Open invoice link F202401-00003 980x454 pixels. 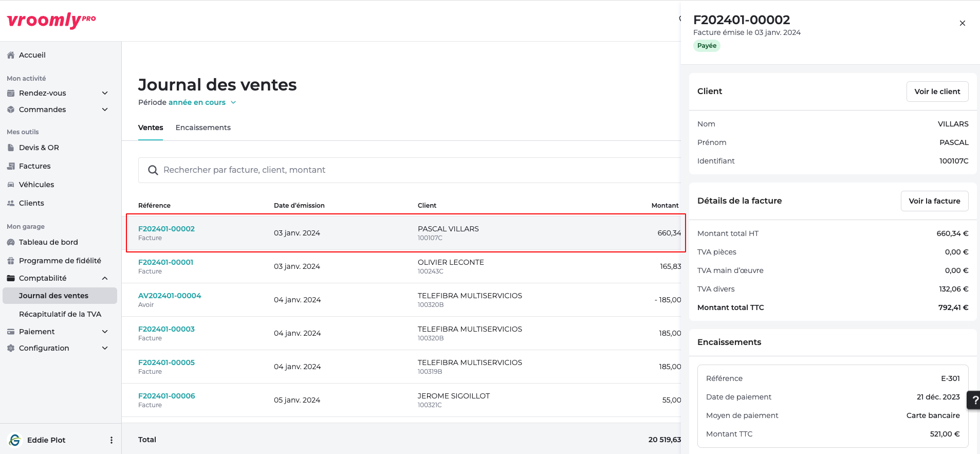[x=167, y=329]
